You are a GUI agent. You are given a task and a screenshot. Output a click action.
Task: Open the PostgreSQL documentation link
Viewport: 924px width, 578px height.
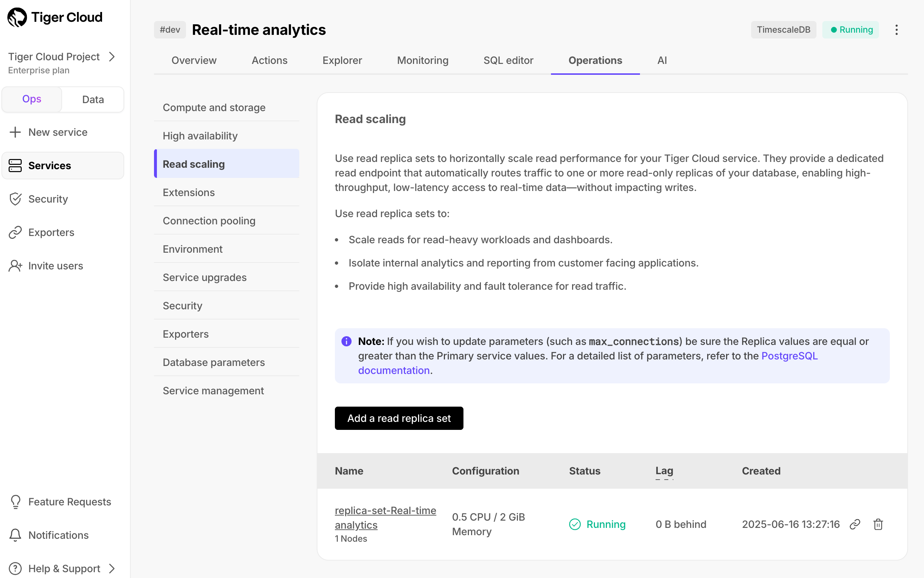789,356
